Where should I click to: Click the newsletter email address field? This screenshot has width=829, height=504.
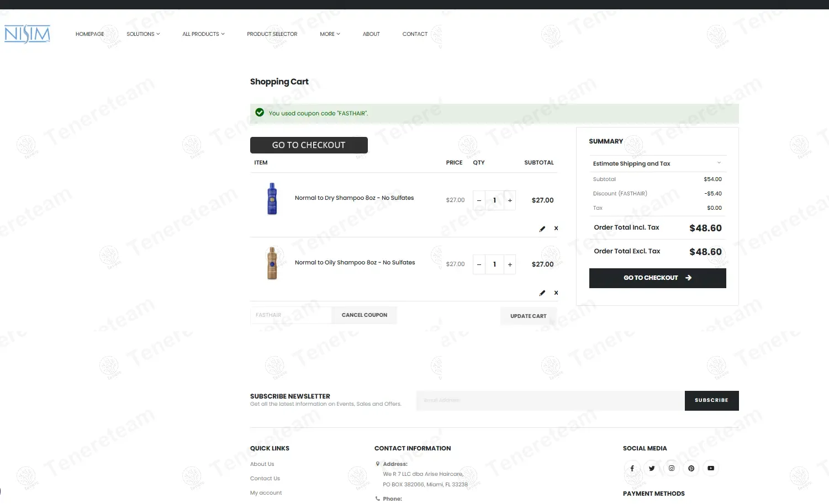pyautogui.click(x=551, y=401)
